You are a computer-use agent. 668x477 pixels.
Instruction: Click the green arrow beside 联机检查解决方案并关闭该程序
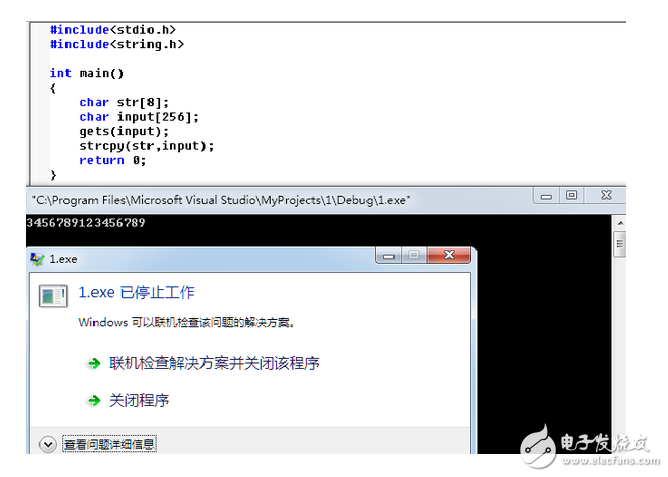coord(94,364)
